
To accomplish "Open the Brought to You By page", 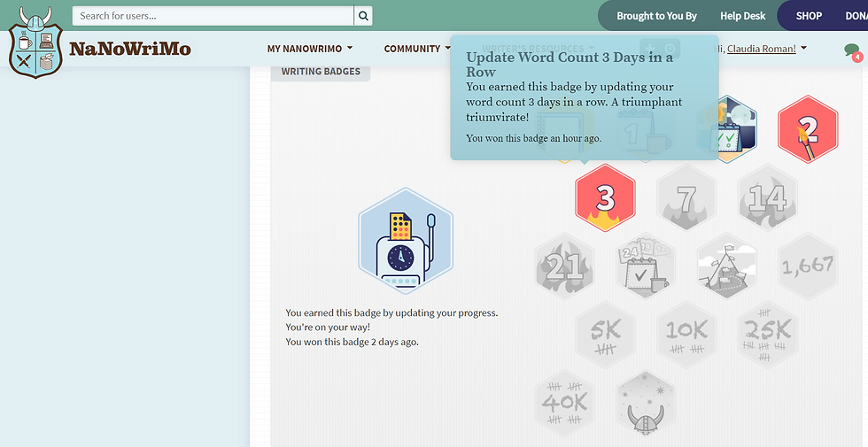I will pos(656,16).
